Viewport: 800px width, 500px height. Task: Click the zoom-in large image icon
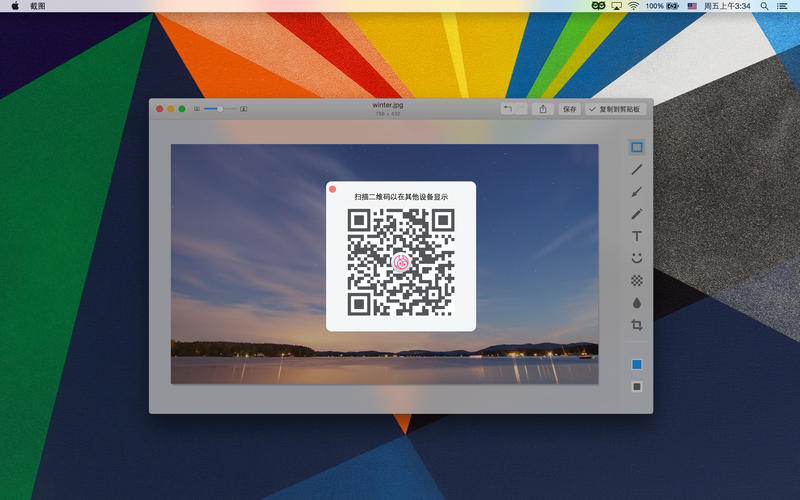point(244,109)
